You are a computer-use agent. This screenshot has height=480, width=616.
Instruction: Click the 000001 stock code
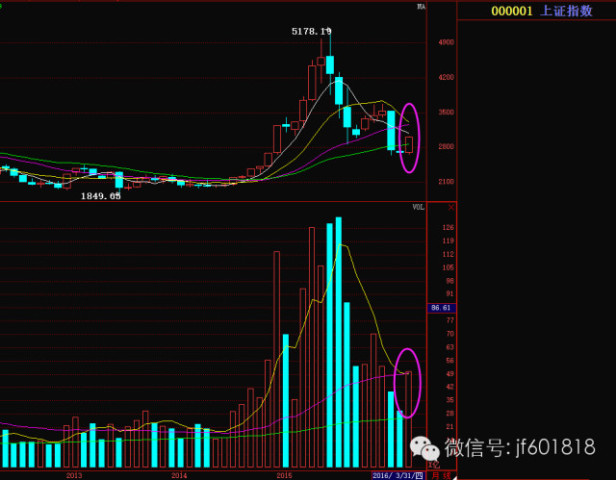click(512, 11)
